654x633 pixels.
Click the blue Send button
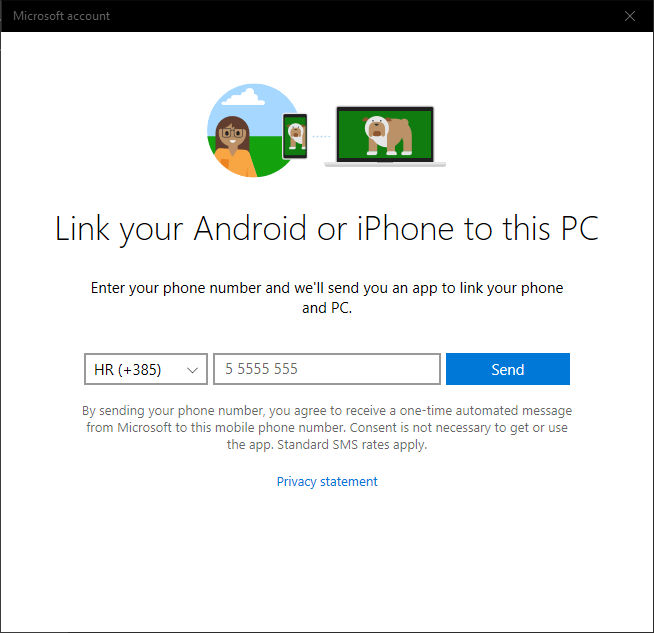point(507,369)
